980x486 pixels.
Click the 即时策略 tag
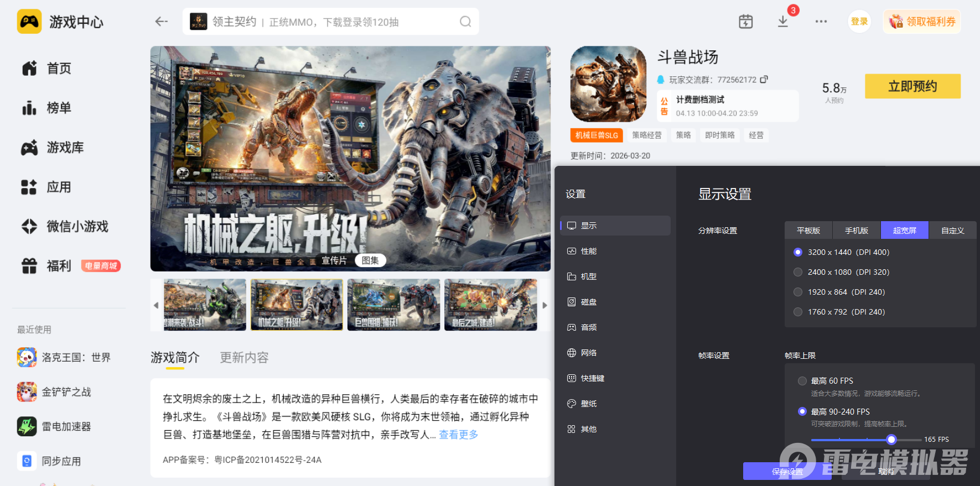720,135
